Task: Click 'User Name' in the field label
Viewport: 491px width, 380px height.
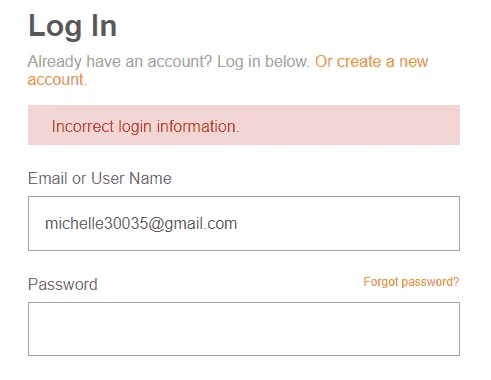Action: pyautogui.click(x=131, y=178)
